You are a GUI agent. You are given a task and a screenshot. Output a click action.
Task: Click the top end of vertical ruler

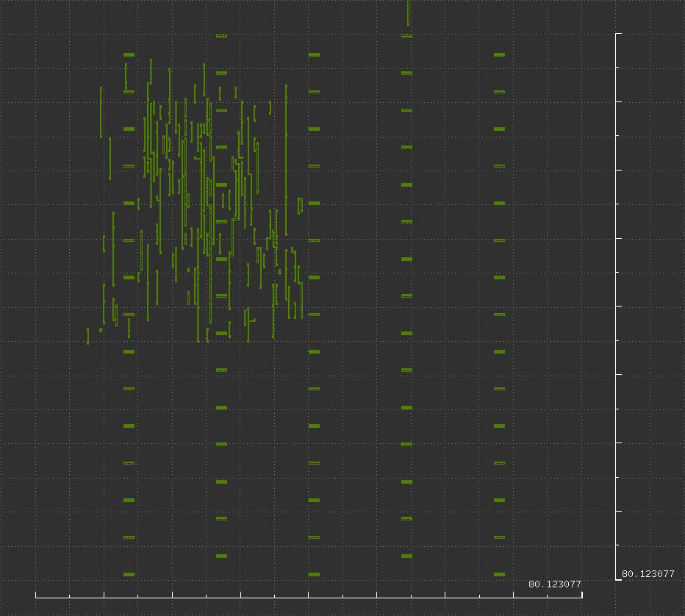[x=617, y=34]
